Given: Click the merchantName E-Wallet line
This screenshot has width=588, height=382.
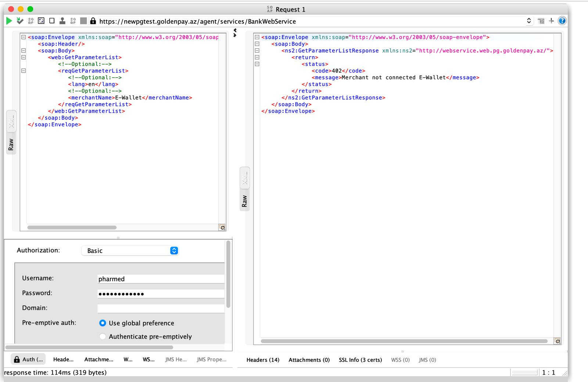Looking at the screenshot, I should tap(130, 98).
